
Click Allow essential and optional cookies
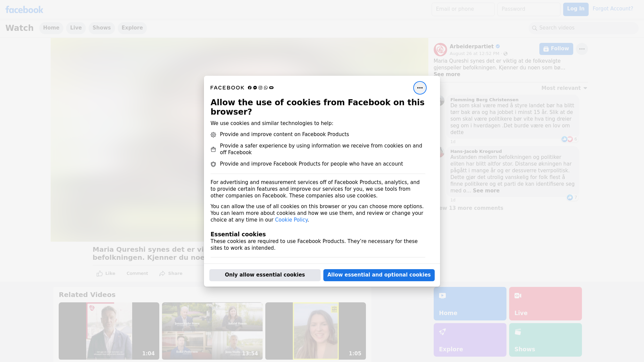tap(379, 275)
